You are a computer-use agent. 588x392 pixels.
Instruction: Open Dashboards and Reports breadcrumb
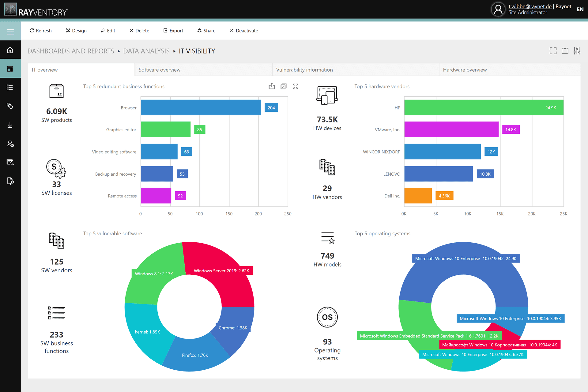tap(71, 51)
